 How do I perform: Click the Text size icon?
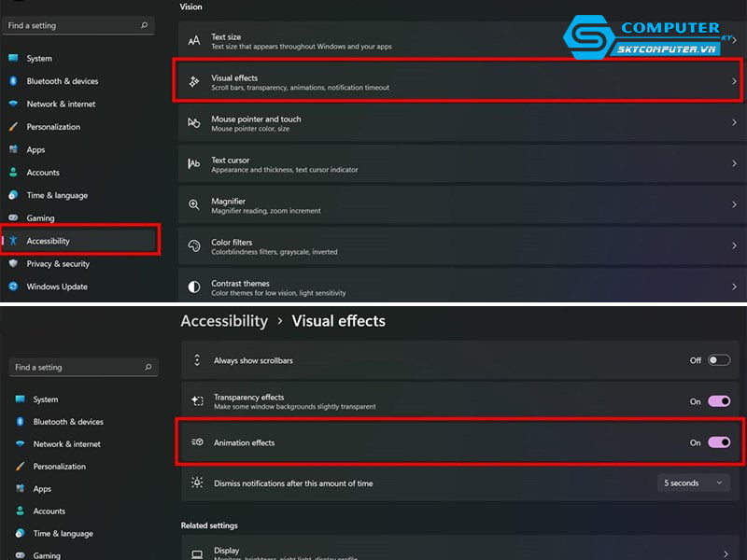pyautogui.click(x=194, y=41)
